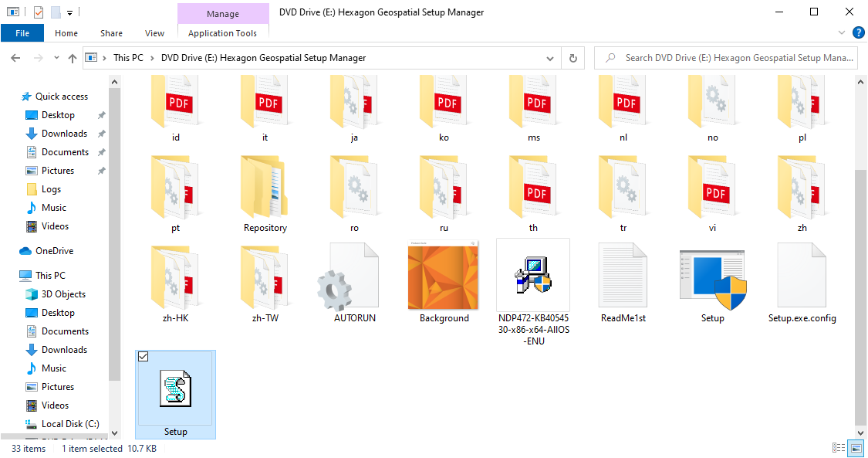Screen dimensions: 868x458
Task: Select OneDrive in the sidebar
Action: pyautogui.click(x=53, y=250)
